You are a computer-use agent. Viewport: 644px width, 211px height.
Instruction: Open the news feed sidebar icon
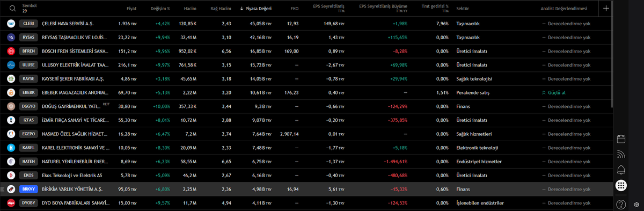pyautogui.click(x=621, y=155)
